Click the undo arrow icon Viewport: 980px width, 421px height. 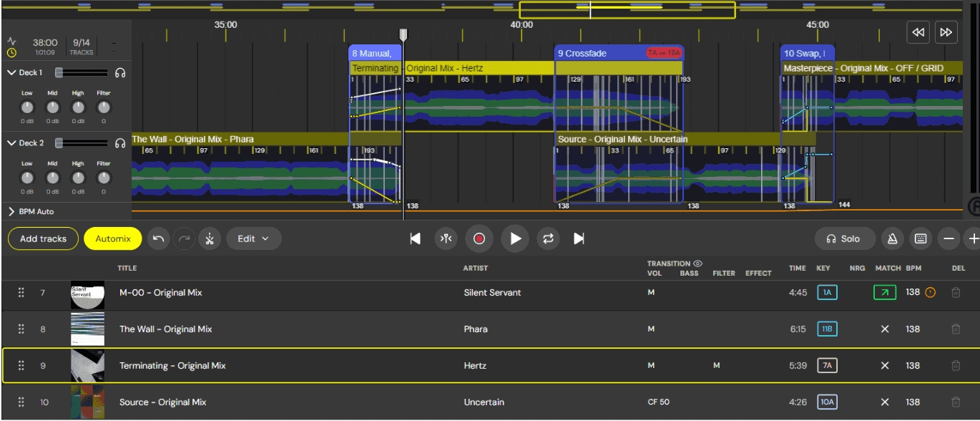(x=158, y=238)
